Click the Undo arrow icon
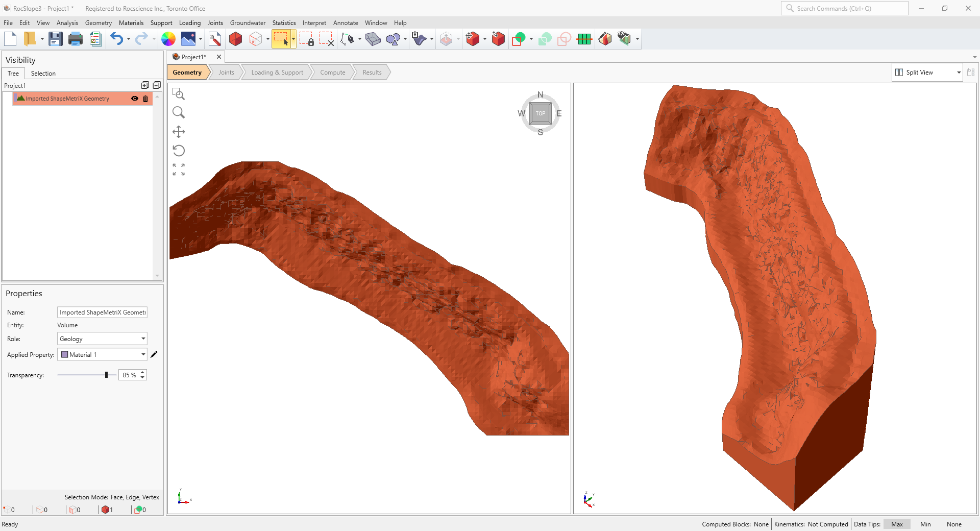Screen dimensions: 980x531 (x=116, y=39)
